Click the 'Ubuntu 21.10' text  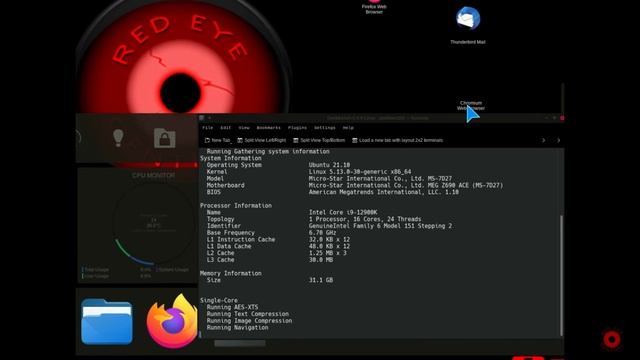(x=329, y=165)
